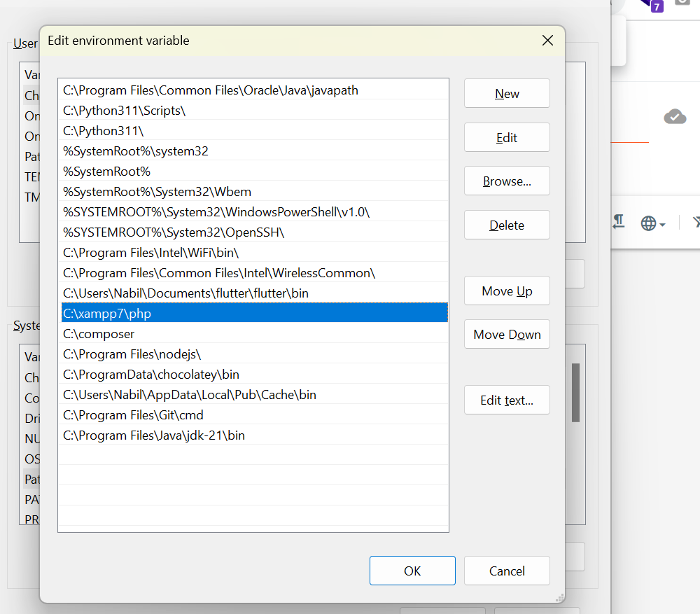700x614 pixels.
Task: Select C:\Program Files\Git\cmd entry
Action: point(255,415)
